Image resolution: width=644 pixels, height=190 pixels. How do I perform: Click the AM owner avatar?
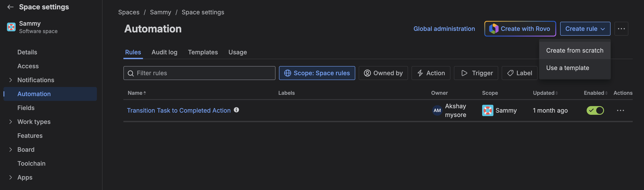coord(437,110)
